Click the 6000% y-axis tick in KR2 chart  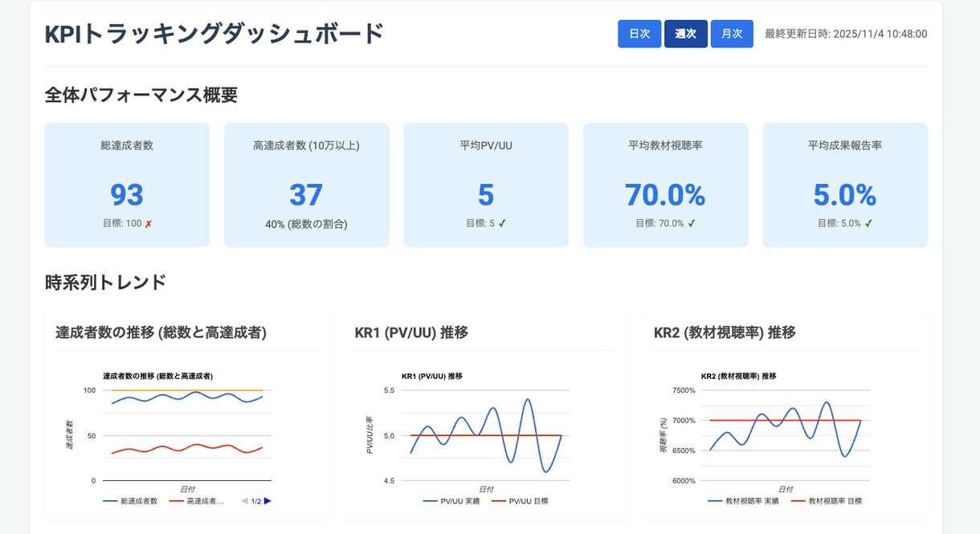[685, 481]
